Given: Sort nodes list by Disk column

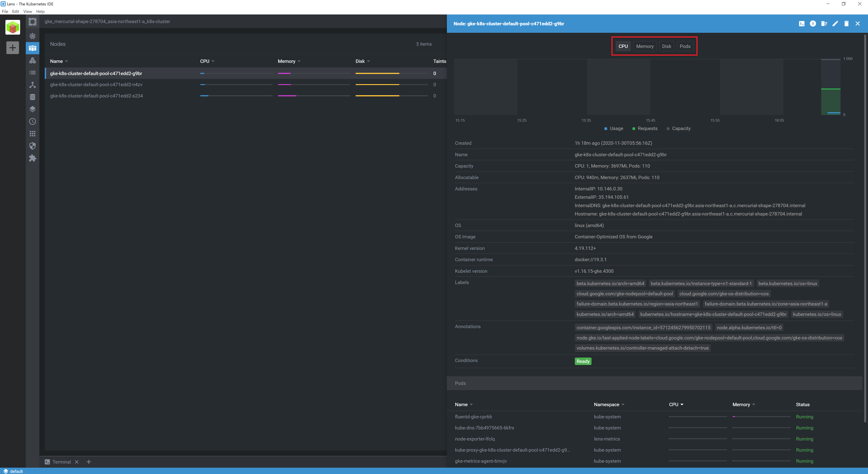Looking at the screenshot, I should point(360,61).
